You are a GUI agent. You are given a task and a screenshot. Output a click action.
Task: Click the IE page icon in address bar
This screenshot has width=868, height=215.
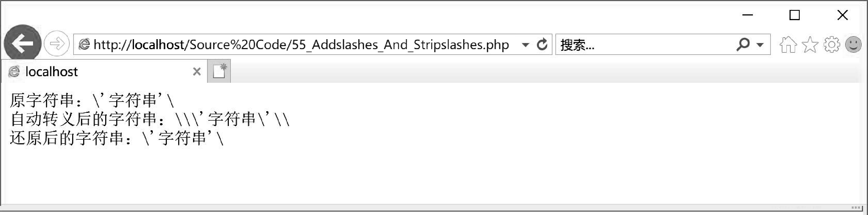click(x=84, y=44)
